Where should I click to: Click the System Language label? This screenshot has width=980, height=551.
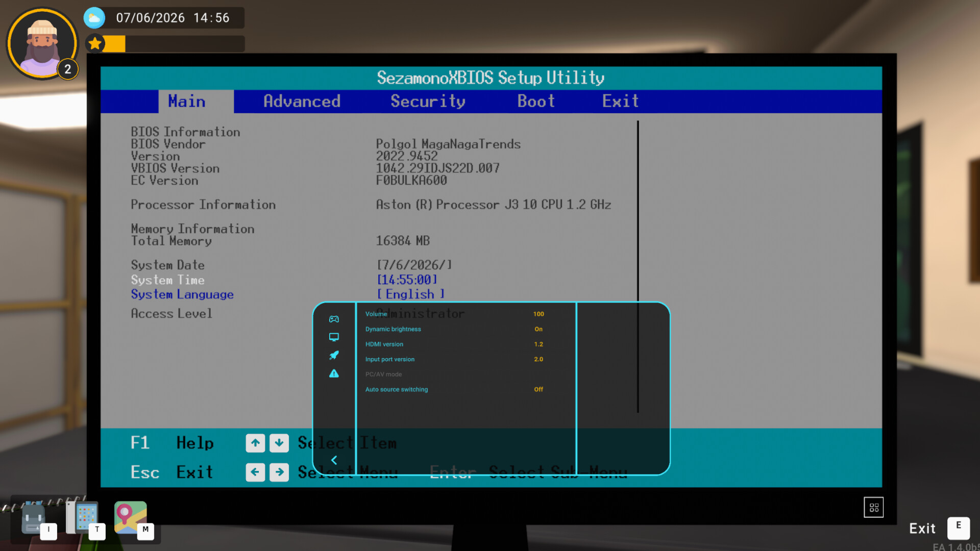(182, 294)
